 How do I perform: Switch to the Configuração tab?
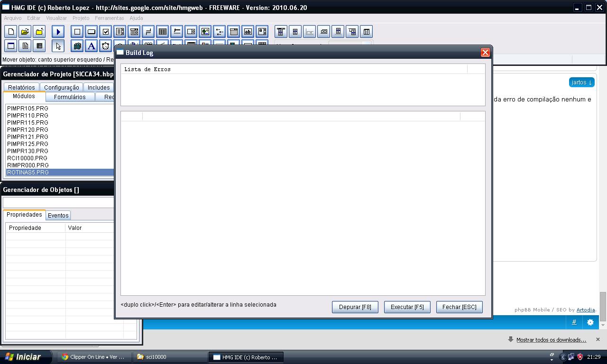point(62,87)
